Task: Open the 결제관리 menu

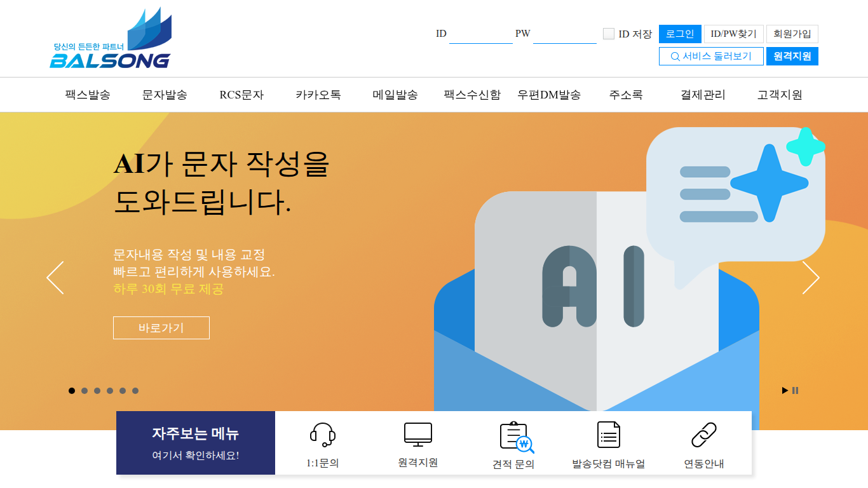Action: tap(703, 95)
